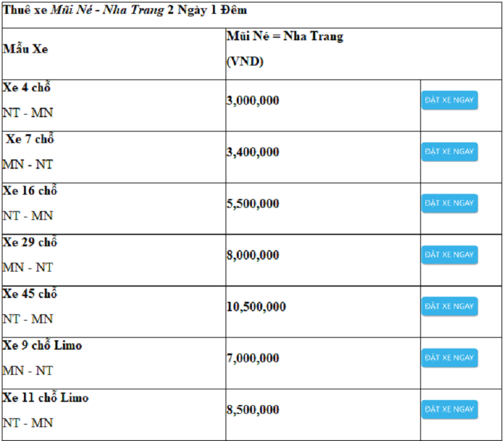This screenshot has width=504, height=441.
Task: Click the table title Thuê xe Mũi Né - Nha Trang
Action: point(125,11)
